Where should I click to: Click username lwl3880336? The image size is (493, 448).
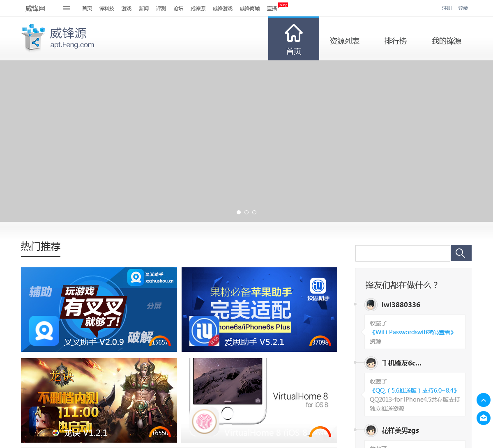click(x=401, y=305)
